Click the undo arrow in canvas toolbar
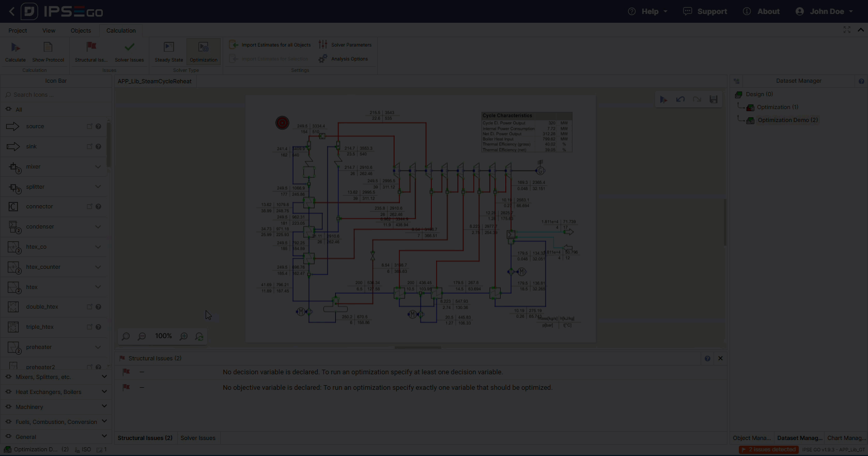This screenshot has width=868, height=456. click(680, 99)
